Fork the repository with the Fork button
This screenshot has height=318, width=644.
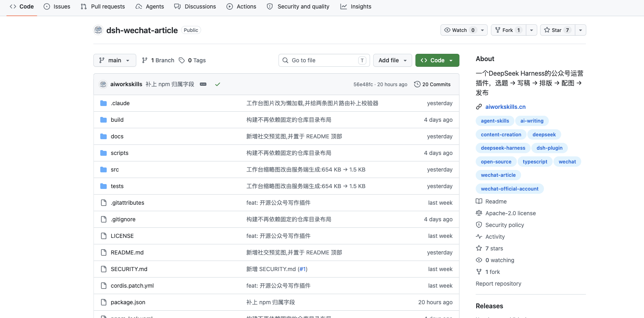tap(508, 30)
